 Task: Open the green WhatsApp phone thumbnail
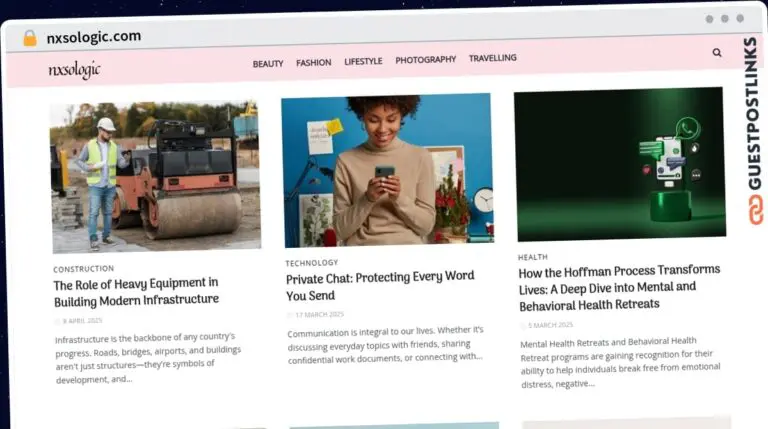pyautogui.click(x=620, y=164)
